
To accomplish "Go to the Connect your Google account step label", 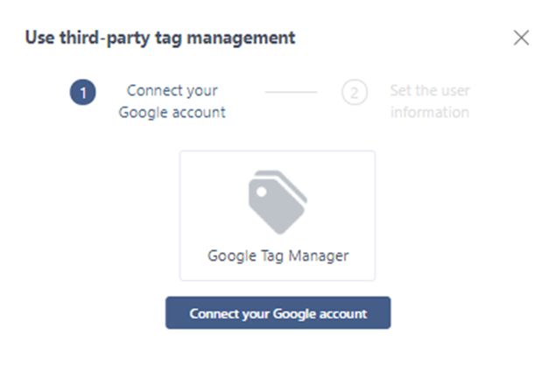I will tap(172, 101).
